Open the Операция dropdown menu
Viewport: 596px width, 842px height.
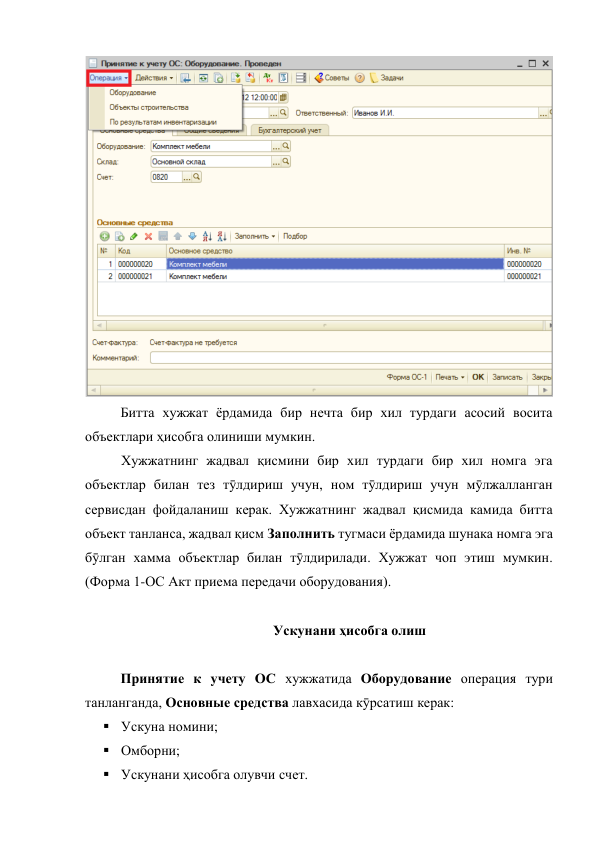coord(109,78)
